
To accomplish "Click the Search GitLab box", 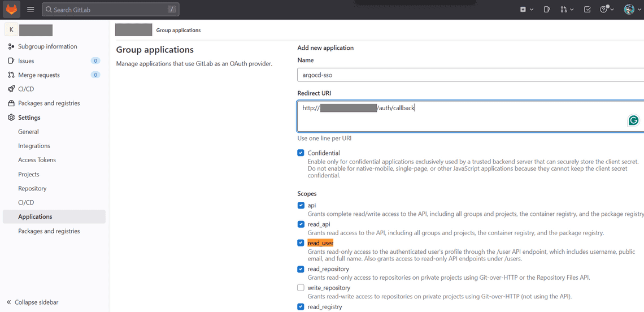I will (x=110, y=10).
